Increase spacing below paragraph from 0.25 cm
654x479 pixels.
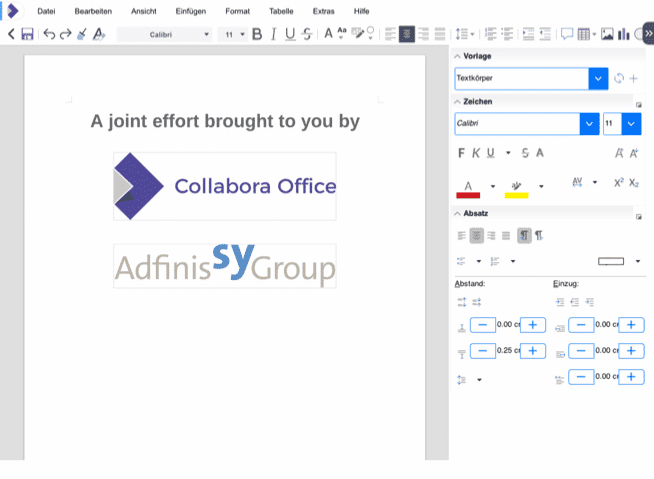click(x=532, y=351)
